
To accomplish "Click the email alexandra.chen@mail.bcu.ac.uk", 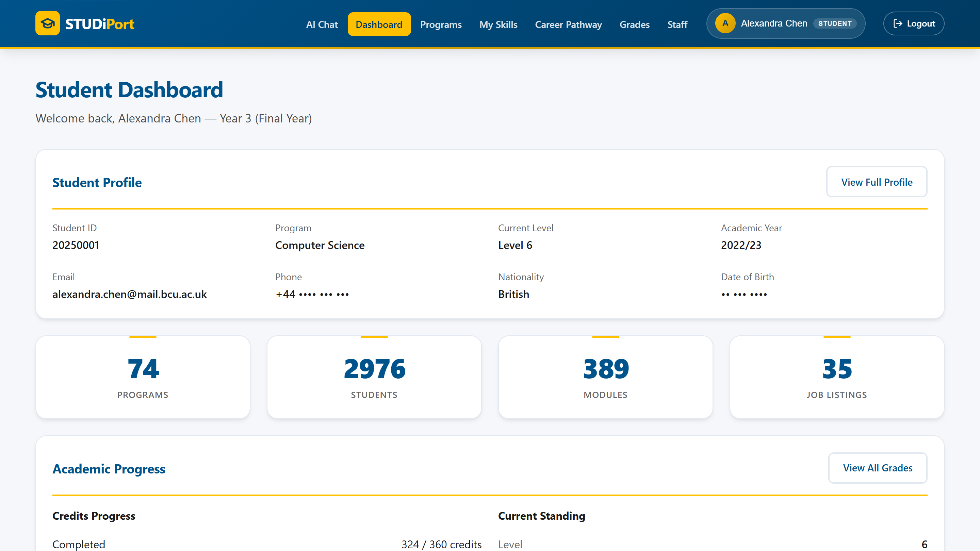I will (129, 294).
